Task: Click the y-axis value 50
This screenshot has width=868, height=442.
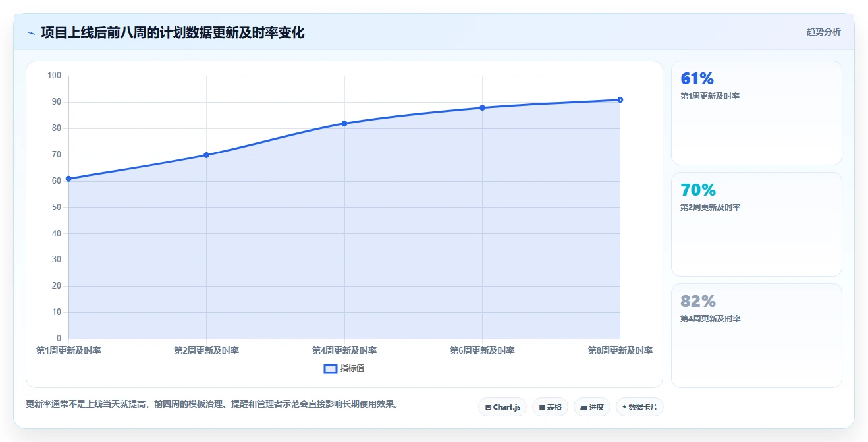Action: coord(56,207)
